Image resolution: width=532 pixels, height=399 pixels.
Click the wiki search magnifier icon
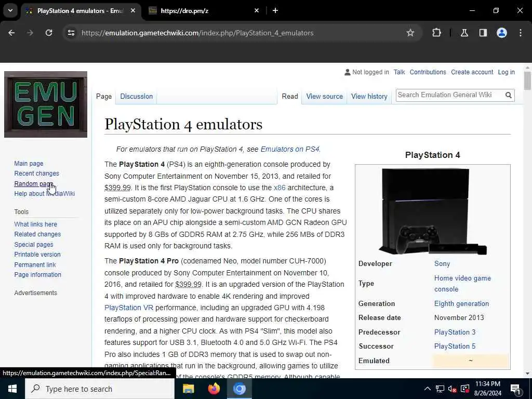[508, 96]
